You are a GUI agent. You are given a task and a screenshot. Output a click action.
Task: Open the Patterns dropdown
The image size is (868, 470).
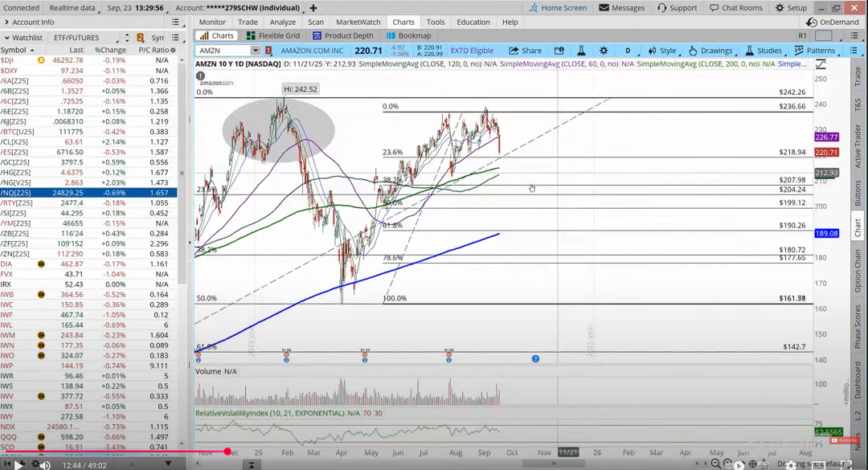pyautogui.click(x=816, y=51)
